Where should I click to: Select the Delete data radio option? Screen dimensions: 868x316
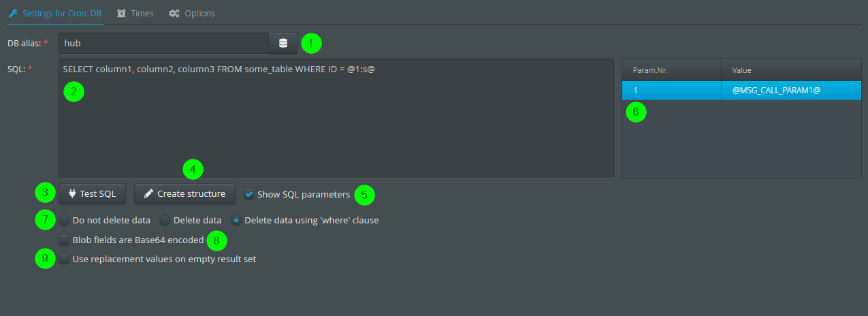tap(164, 220)
